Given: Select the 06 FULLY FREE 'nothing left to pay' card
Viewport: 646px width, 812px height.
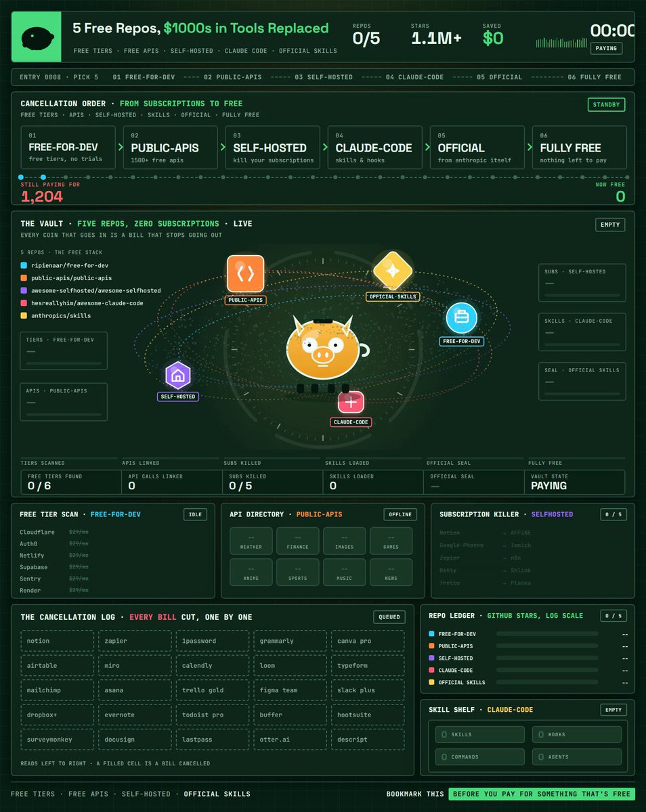Looking at the screenshot, I should (579, 148).
